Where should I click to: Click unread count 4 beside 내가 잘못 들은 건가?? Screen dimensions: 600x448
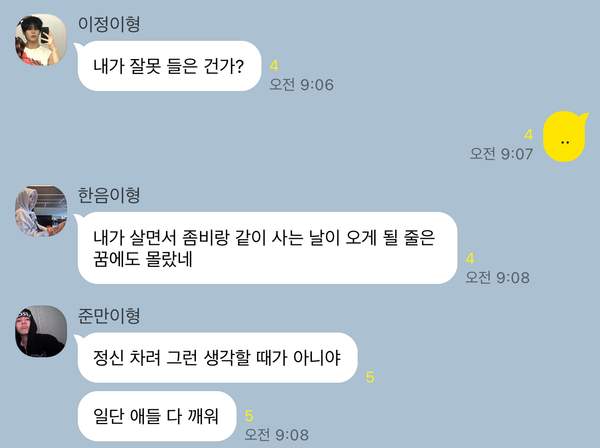point(274,65)
